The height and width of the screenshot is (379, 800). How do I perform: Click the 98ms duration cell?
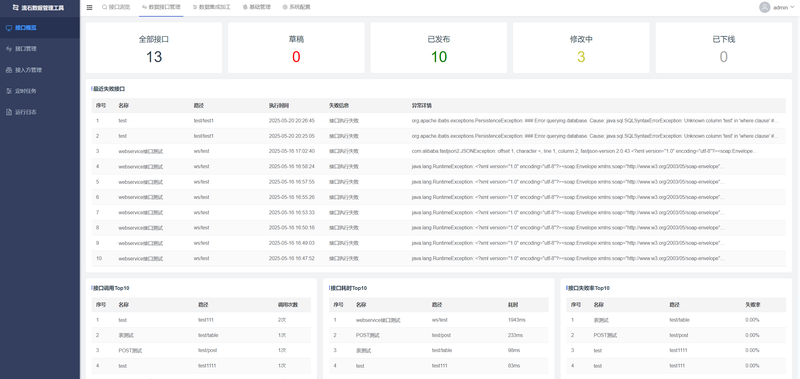click(514, 351)
